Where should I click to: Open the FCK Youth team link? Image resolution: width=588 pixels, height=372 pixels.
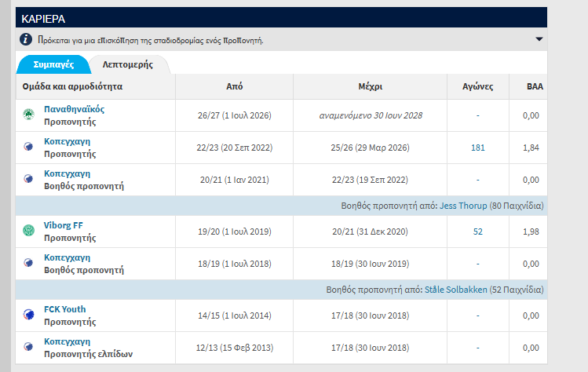click(65, 309)
